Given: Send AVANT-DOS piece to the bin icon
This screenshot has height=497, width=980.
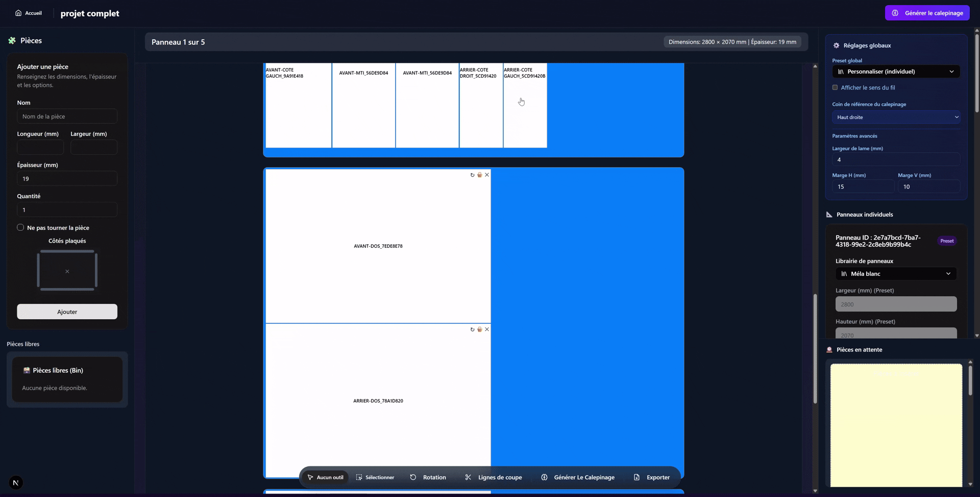Looking at the screenshot, I should point(480,175).
